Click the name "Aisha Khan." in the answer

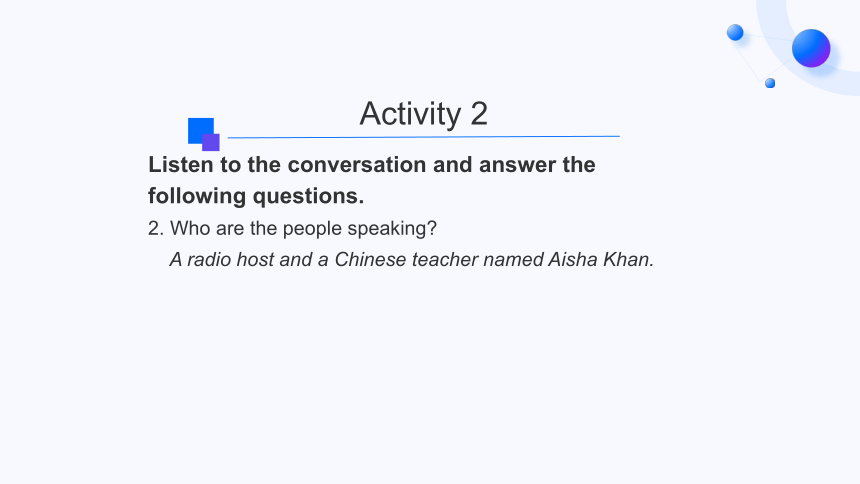(x=601, y=260)
